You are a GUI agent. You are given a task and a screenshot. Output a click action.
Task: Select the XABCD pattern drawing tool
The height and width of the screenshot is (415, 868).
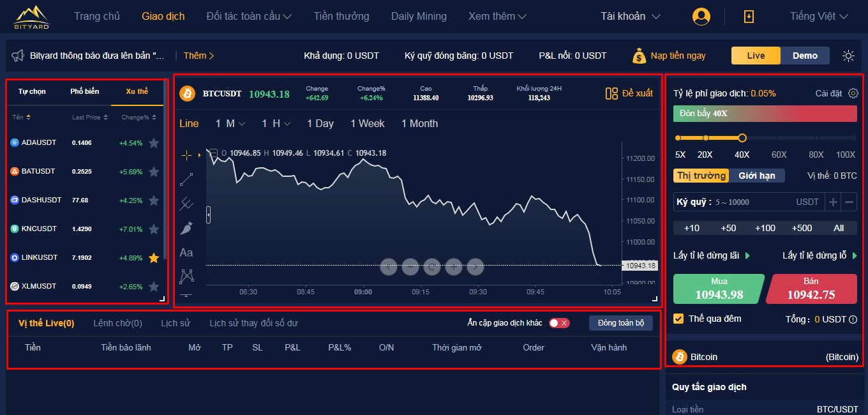186,276
